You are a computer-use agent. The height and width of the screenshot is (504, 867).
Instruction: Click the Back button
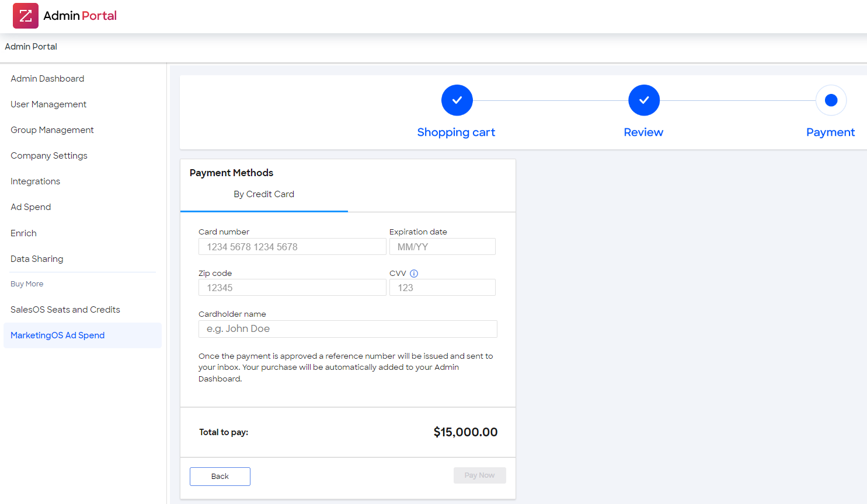pyautogui.click(x=220, y=477)
